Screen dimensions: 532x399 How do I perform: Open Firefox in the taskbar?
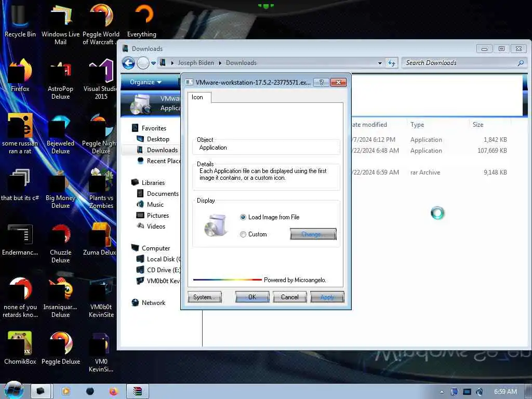113,392
